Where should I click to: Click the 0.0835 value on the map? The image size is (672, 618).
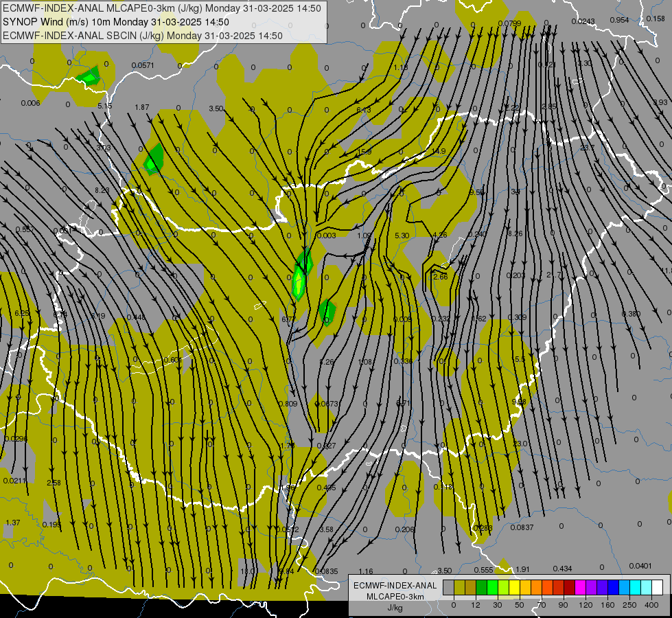click(x=327, y=572)
